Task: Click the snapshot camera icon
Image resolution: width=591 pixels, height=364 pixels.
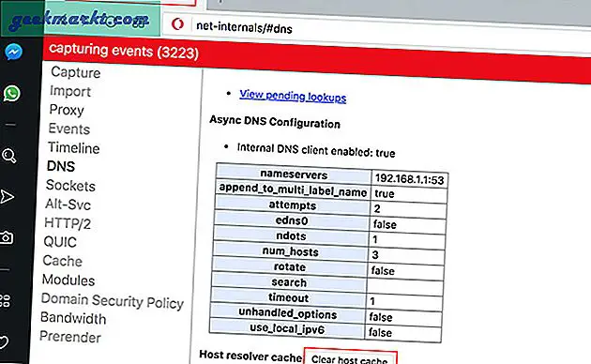Action: click(x=6, y=237)
